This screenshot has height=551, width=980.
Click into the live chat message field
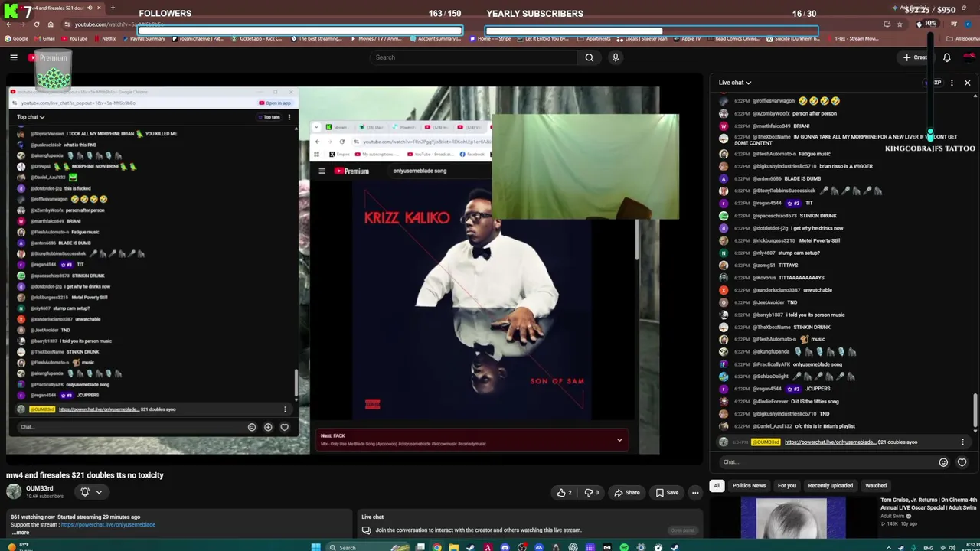[x=828, y=462]
